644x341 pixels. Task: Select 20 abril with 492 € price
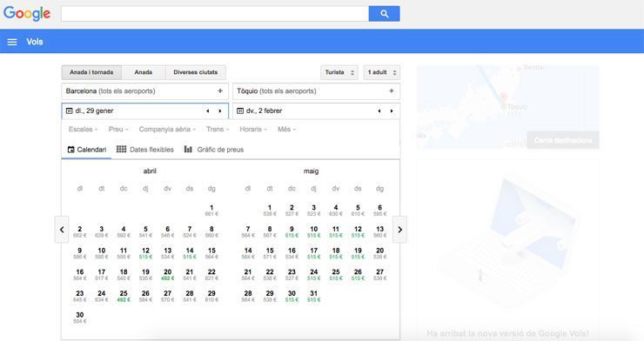tap(168, 275)
